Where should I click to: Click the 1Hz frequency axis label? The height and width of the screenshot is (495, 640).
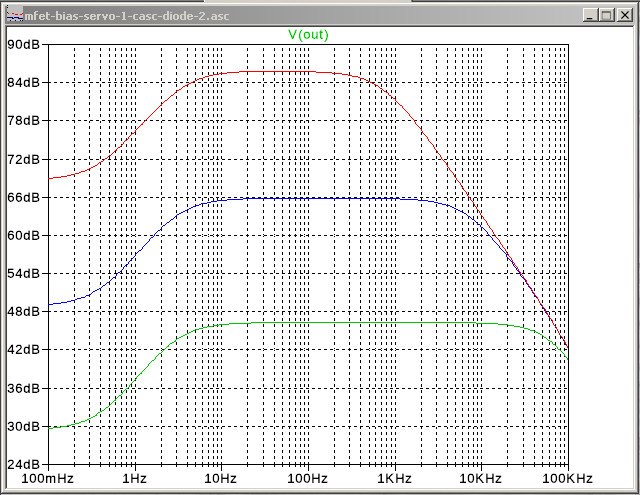pyautogui.click(x=134, y=478)
